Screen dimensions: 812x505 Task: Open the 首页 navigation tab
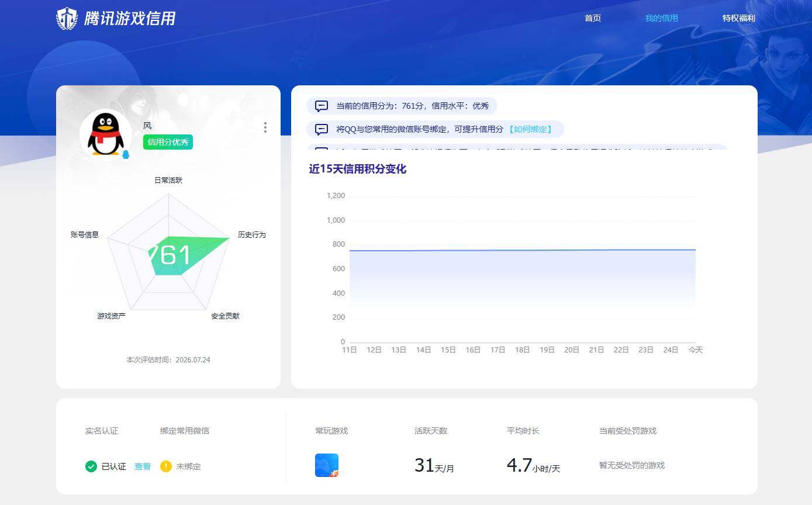[593, 18]
